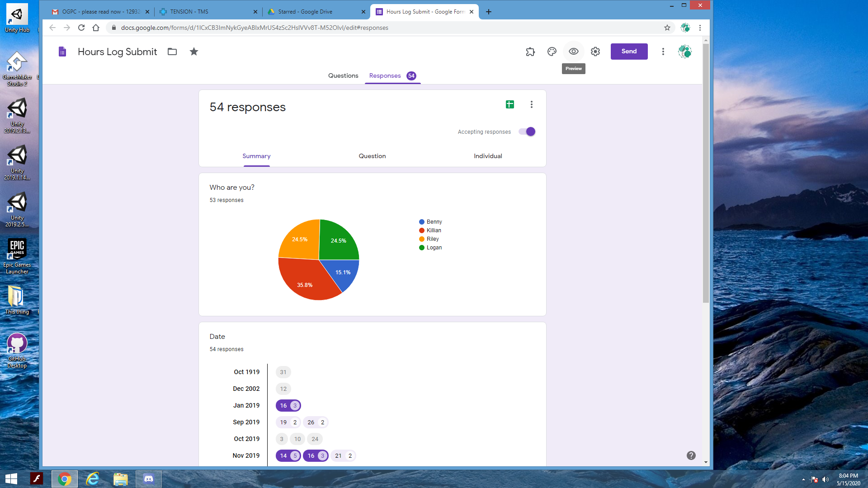Switch to the Questions tab

point(343,75)
